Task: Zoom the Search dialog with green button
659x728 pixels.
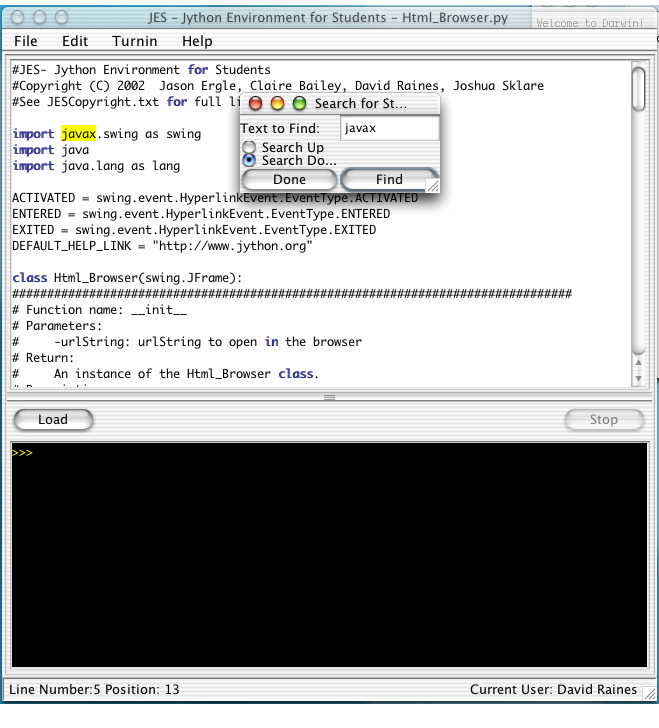Action: [x=300, y=104]
